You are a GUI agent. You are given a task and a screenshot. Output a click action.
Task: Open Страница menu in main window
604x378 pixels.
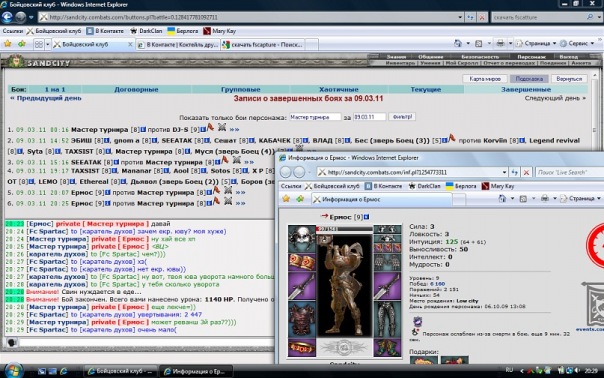[x=536, y=44]
